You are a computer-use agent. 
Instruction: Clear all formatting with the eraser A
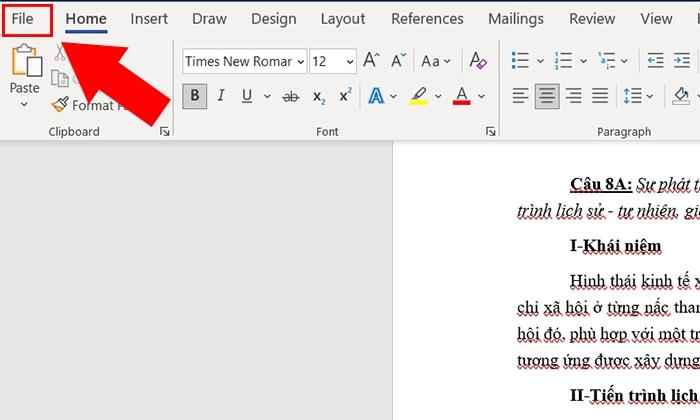tap(478, 60)
